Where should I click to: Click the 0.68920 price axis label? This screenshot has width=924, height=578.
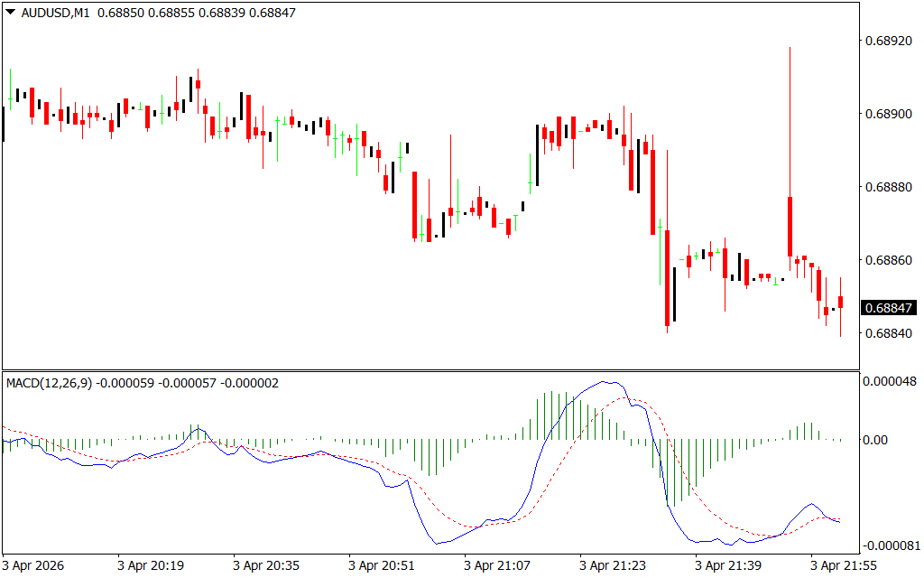pyautogui.click(x=890, y=41)
